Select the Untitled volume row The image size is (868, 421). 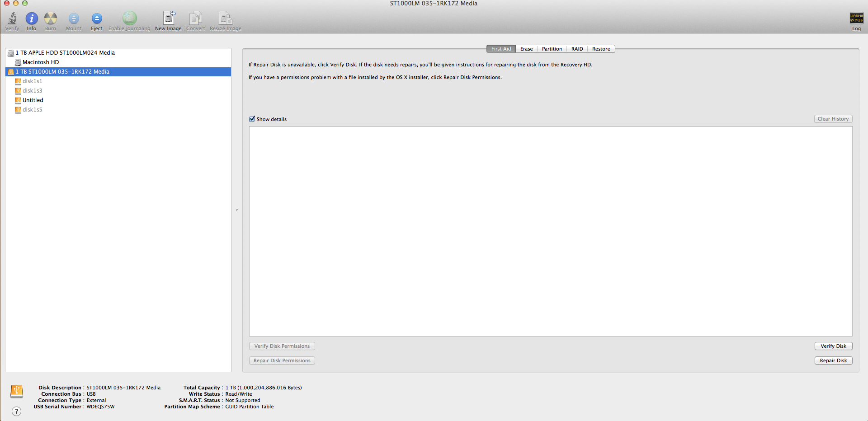click(118, 100)
